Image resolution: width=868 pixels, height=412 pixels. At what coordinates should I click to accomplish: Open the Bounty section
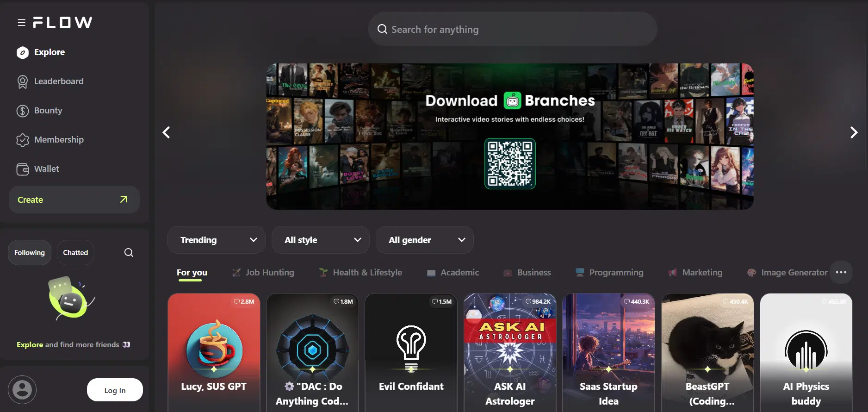[x=48, y=111]
